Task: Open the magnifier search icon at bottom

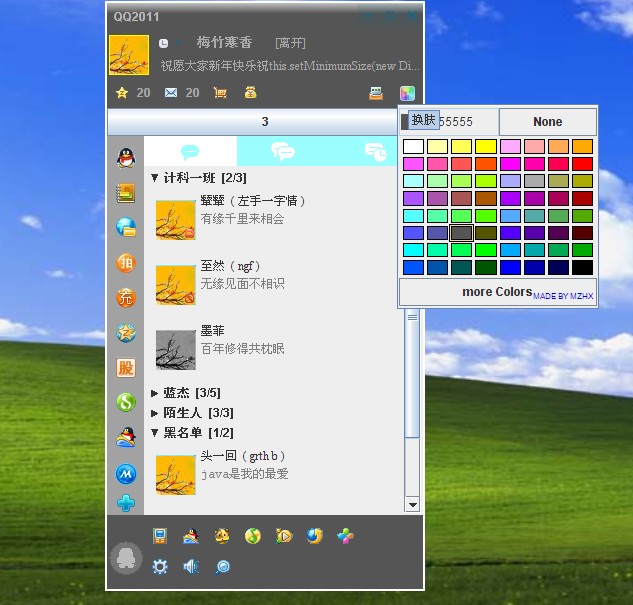Action: (x=222, y=566)
